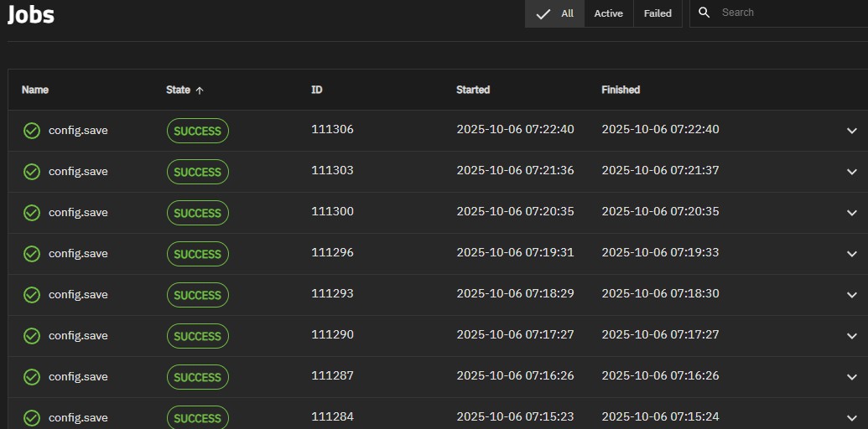The width and height of the screenshot is (868, 429).
Task: Sort by Started column header
Action: tap(473, 90)
